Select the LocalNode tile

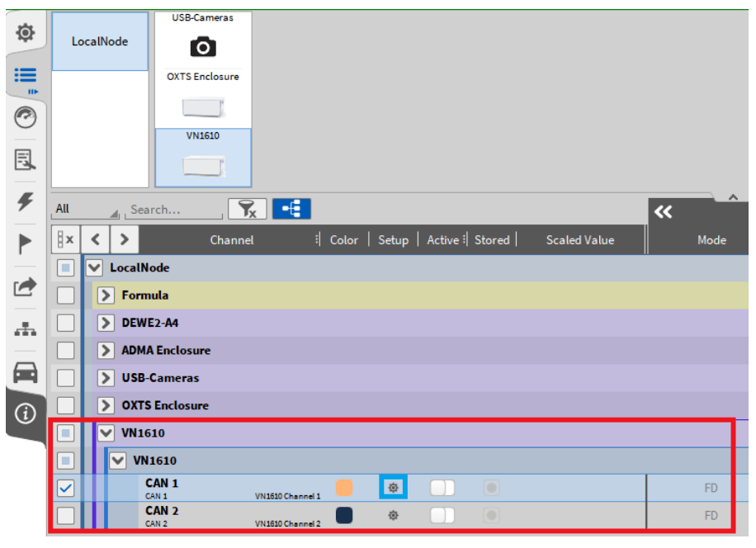point(100,41)
